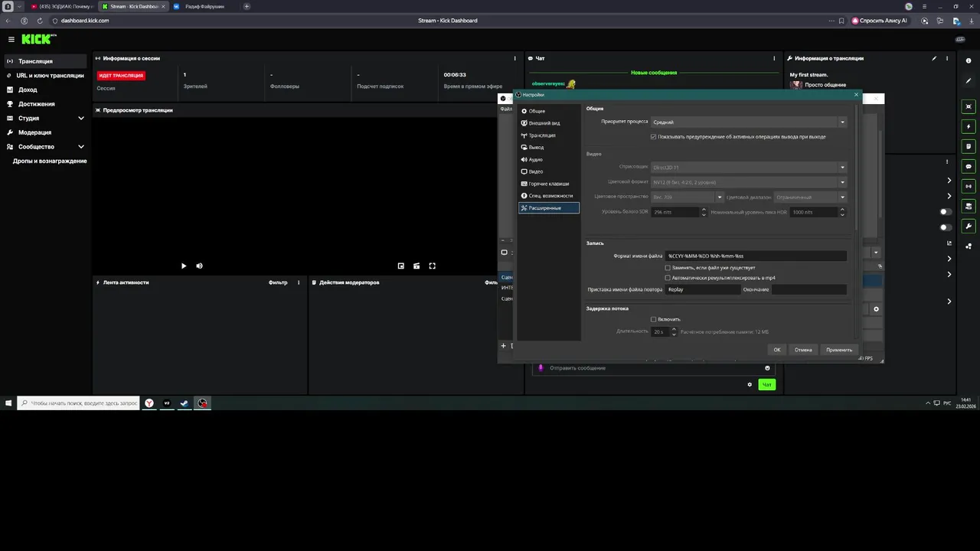This screenshot has height=551, width=980.
Task: Open chat settings gear icon
Action: [x=750, y=384]
